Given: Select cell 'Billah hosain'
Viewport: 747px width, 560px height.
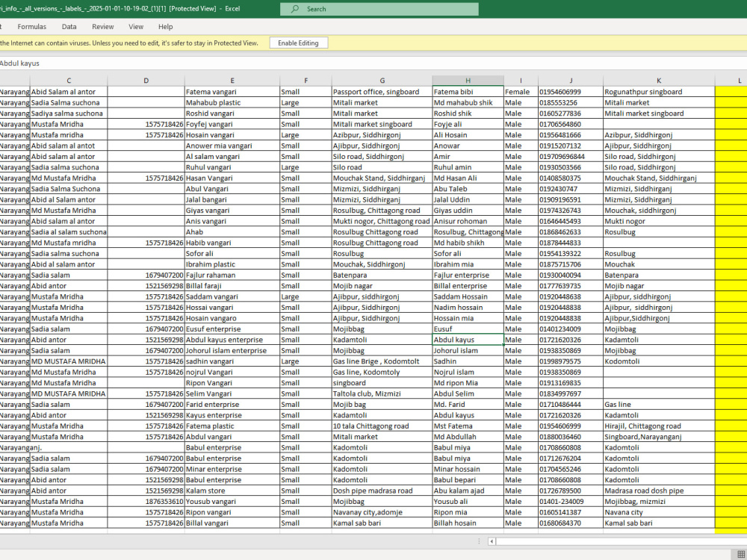Looking at the screenshot, I should click(468, 523).
